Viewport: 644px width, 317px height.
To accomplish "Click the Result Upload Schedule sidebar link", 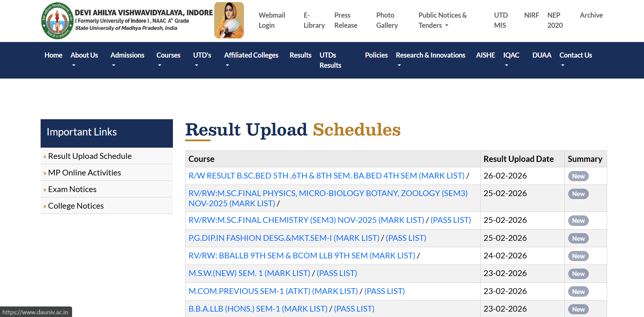I will point(90,156).
